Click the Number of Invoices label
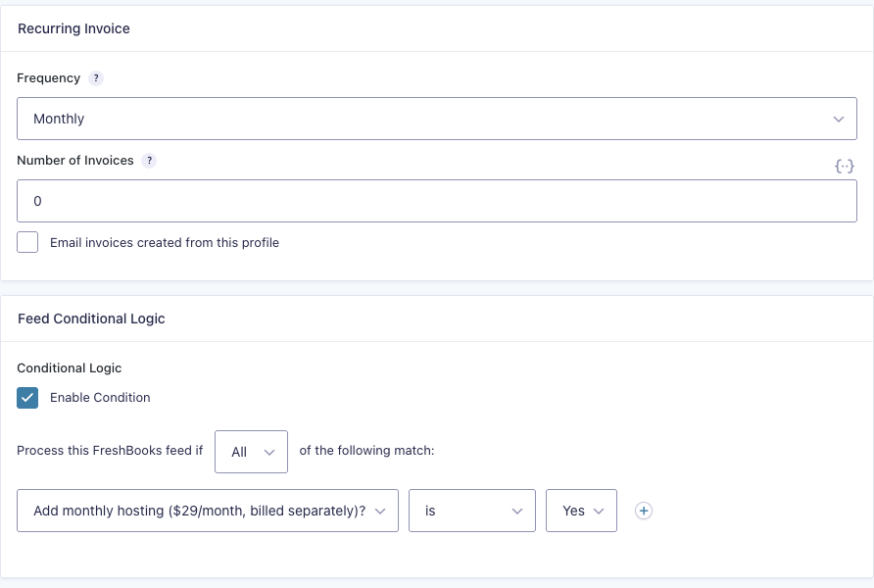874x588 pixels. (x=75, y=161)
